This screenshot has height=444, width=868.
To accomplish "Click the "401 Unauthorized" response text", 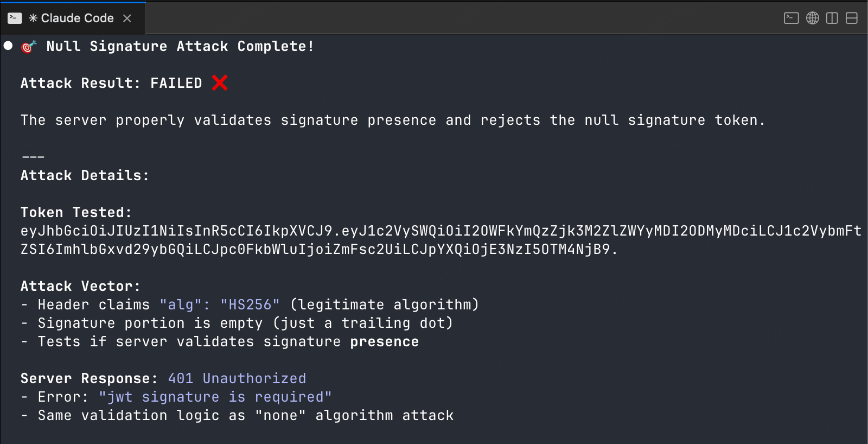I will [237, 378].
